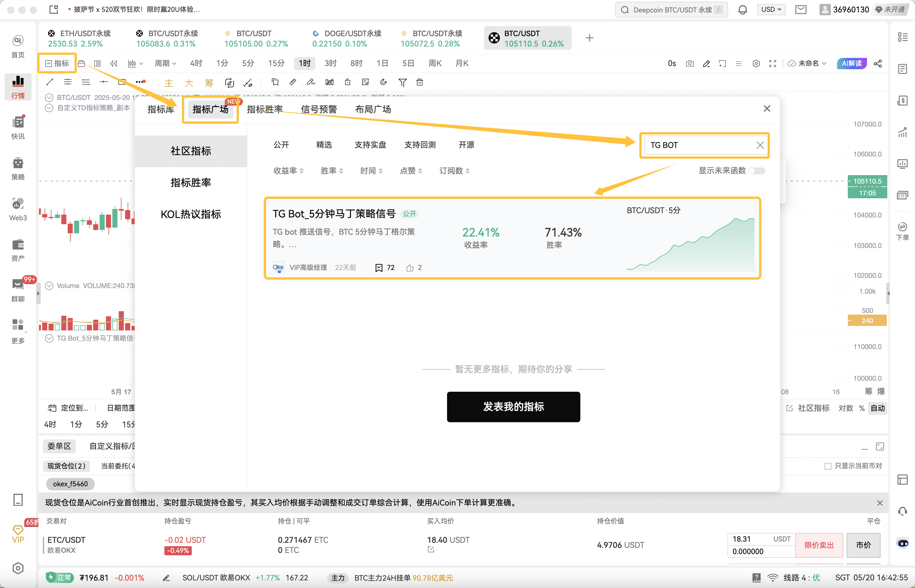Collapse the 自定义TD指标策略_副本 legend
Image resolution: width=915 pixels, height=588 pixels.
pyautogui.click(x=49, y=108)
